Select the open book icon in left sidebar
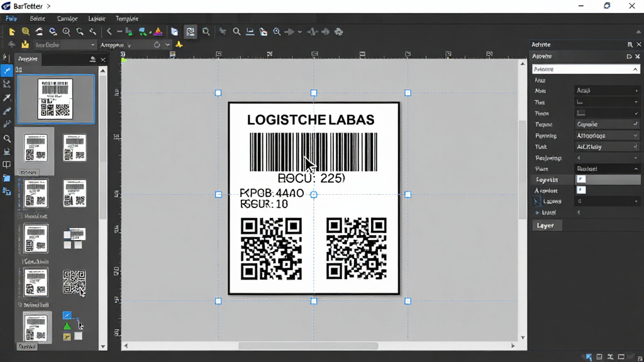 tap(6, 165)
